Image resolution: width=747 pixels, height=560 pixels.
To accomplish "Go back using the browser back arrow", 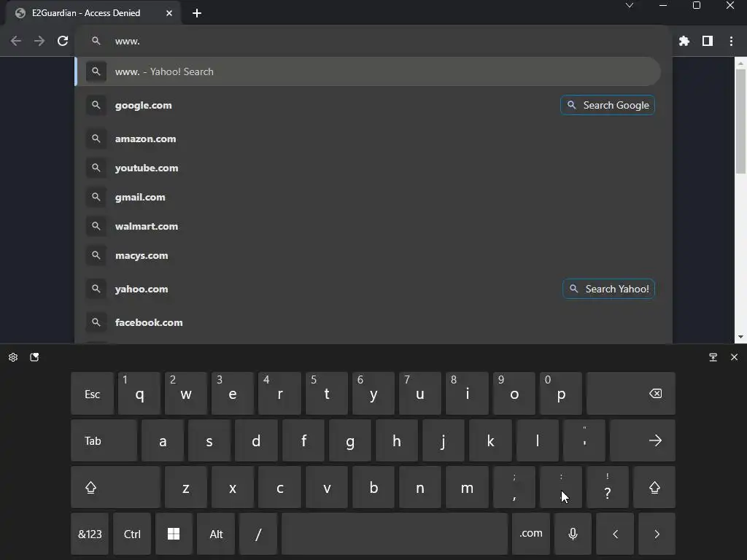I will coord(16,41).
